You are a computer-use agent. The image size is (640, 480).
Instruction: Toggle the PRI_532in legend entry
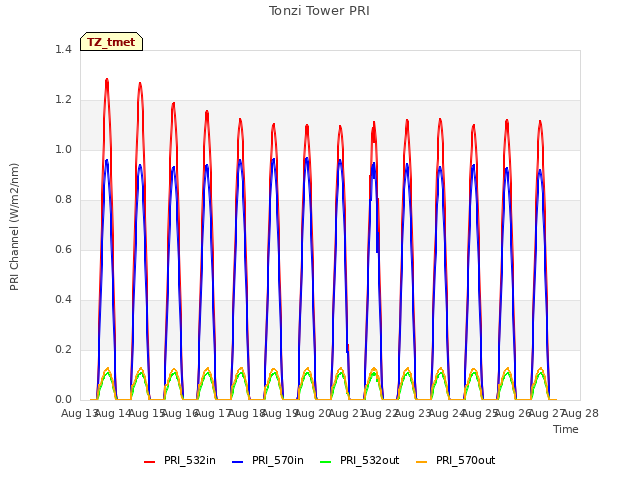tap(180, 460)
